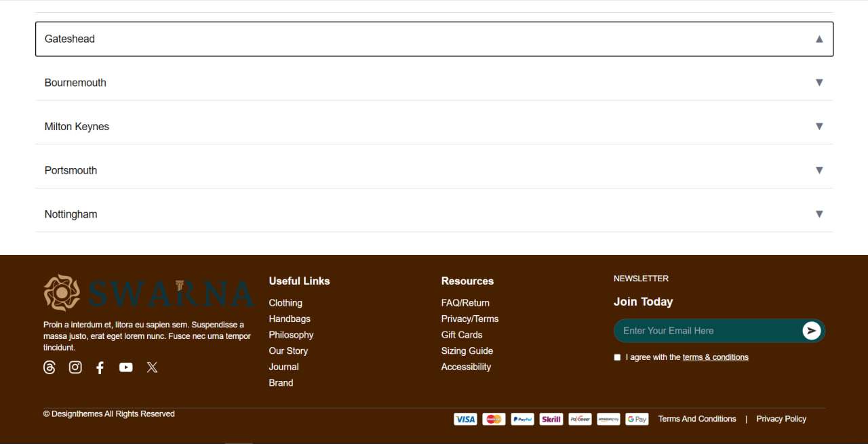Open the terms & conditions underlined link
This screenshot has height=444, width=868.
715,357
